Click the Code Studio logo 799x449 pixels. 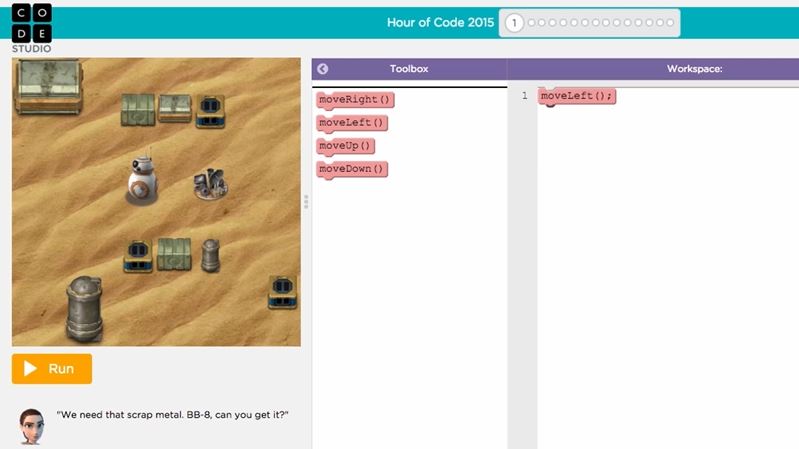pos(32,28)
